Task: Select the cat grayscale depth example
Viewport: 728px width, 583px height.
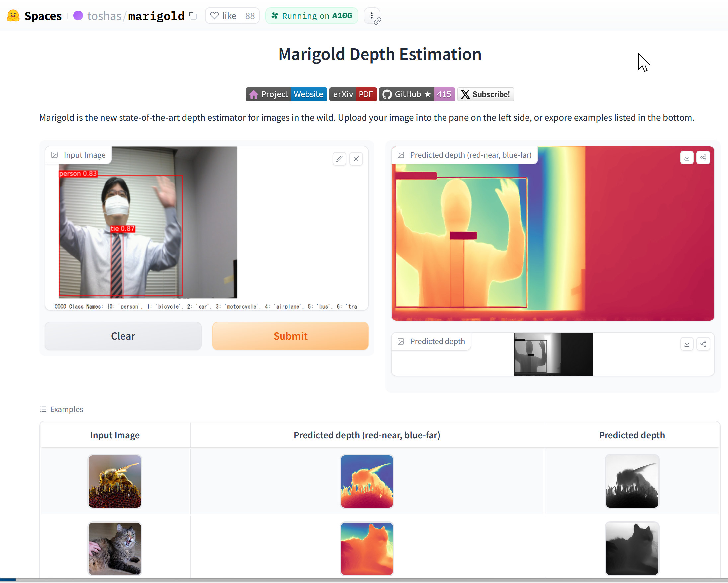Action: 632,548
